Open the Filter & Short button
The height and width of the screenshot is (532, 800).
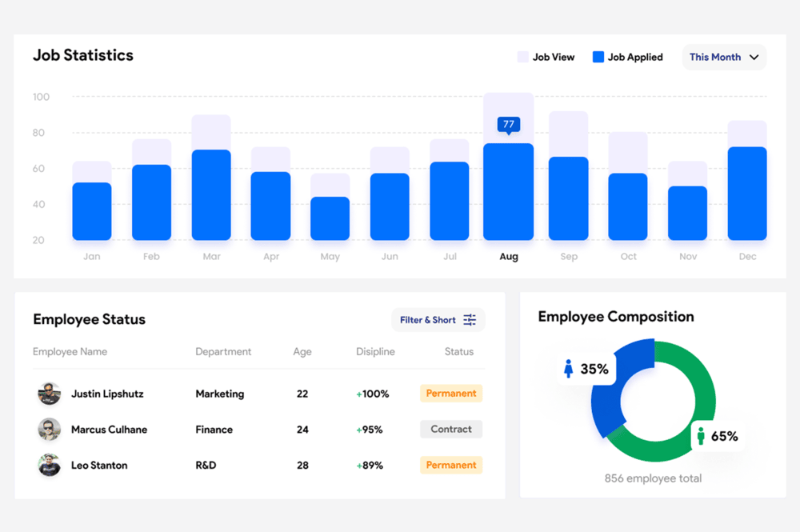point(438,320)
